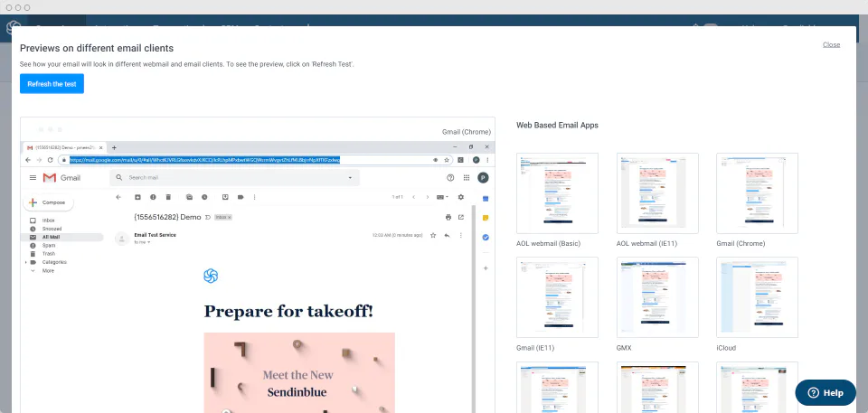The image size is (868, 413).
Task: Click the Labels tag icon in toolbar
Action: [x=241, y=197]
